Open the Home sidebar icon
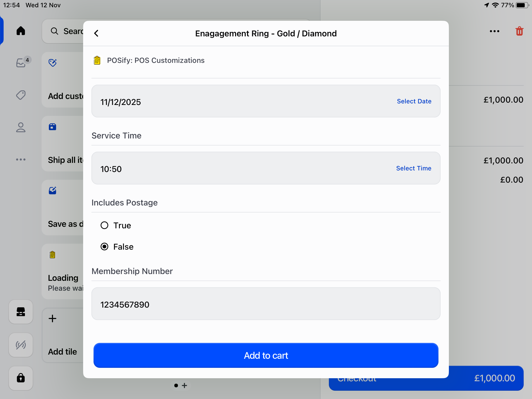Screen dimensions: 532x399 pos(21,31)
